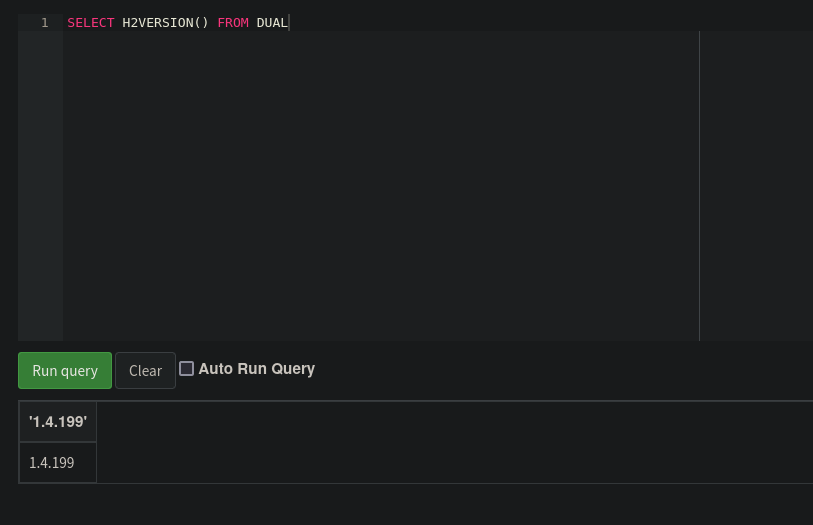The height and width of the screenshot is (525, 813).
Task: Place the cursor between FROM and DUAL
Action: pos(253,23)
